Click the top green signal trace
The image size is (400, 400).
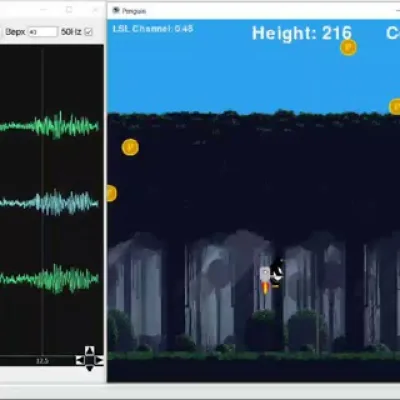[50, 126]
